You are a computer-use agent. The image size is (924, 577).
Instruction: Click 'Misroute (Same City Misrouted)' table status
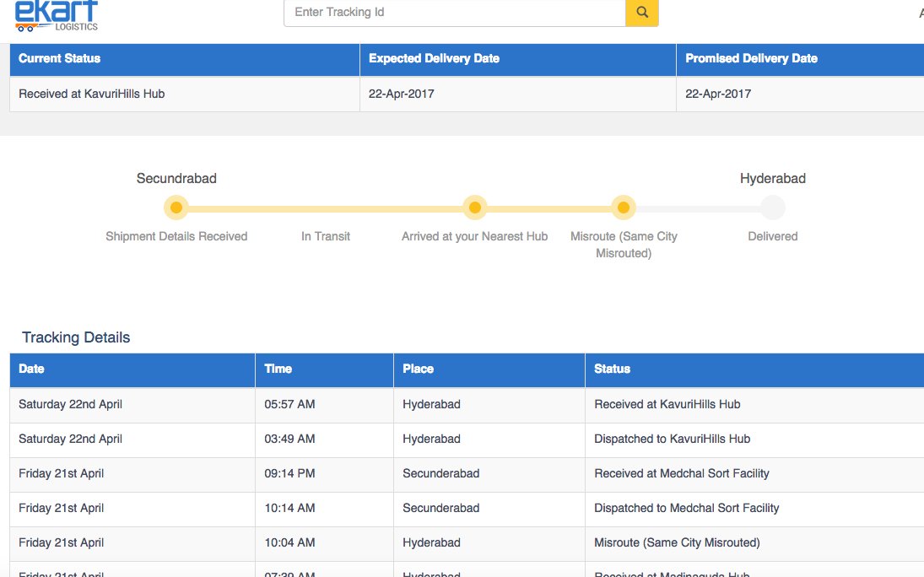[x=677, y=542]
